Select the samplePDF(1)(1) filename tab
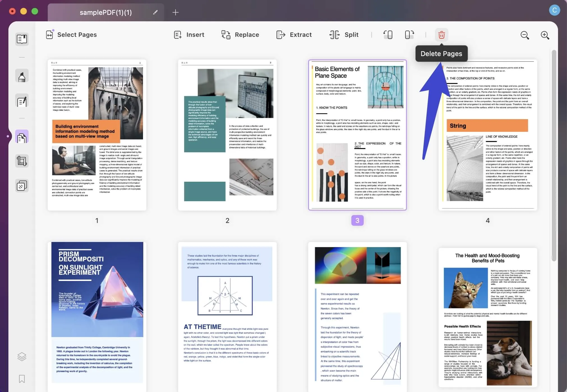Image resolution: width=567 pixels, height=392 pixels. 105,11
